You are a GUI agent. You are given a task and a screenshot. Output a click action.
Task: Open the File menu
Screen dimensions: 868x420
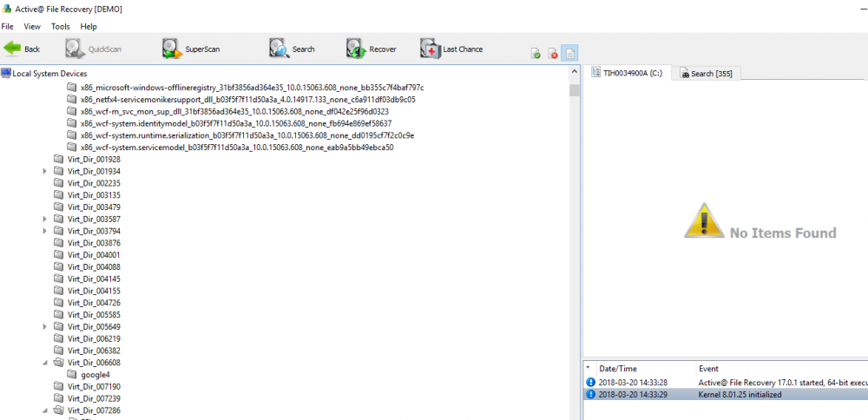click(7, 27)
